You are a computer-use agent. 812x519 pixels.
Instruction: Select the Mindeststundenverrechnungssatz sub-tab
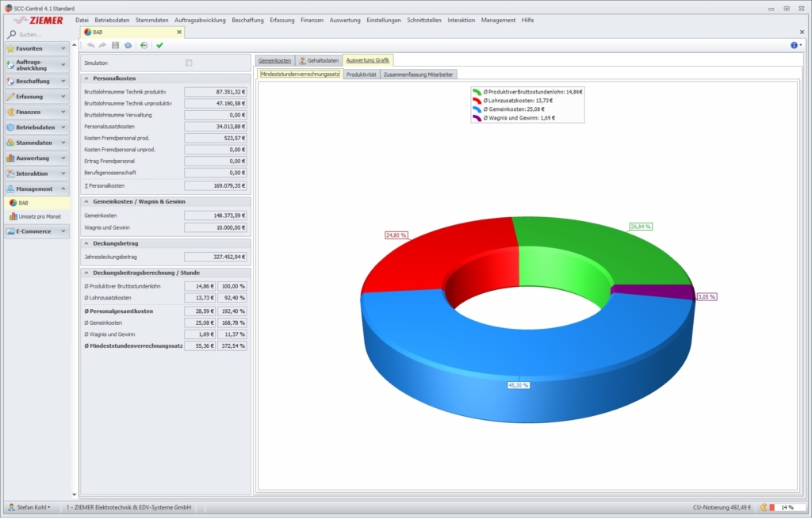[300, 74]
